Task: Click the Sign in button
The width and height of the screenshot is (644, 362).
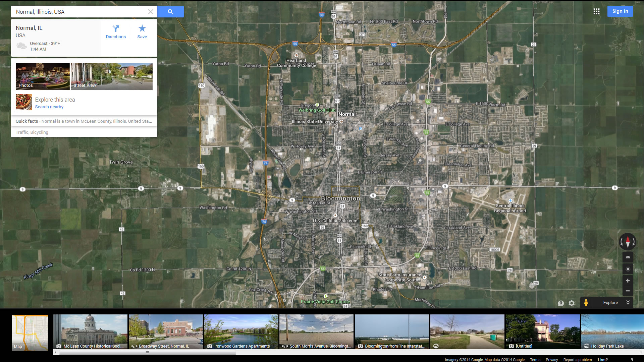Action: (620, 11)
